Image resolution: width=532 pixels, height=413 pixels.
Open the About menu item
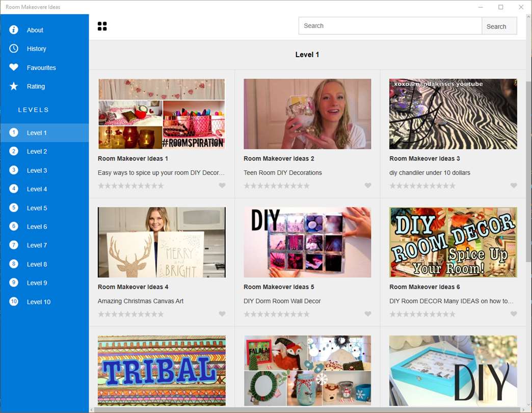[44, 30]
